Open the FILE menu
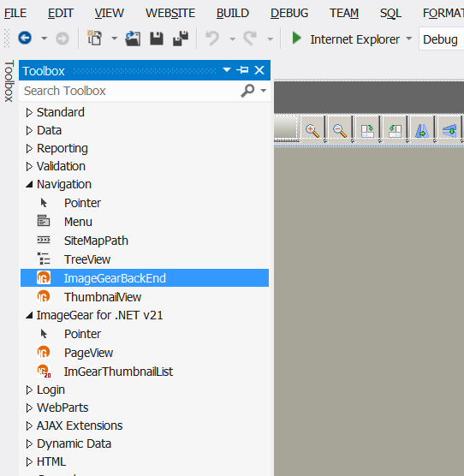The image size is (464, 476). pyautogui.click(x=15, y=13)
